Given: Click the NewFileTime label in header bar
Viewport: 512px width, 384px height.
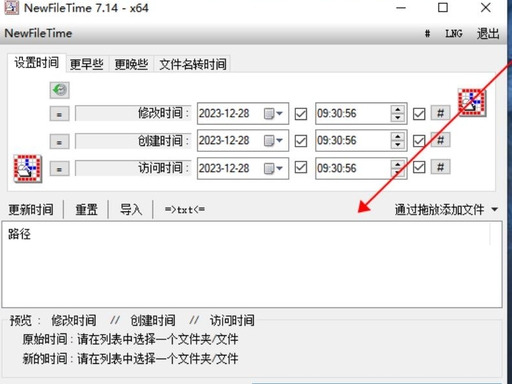Looking at the screenshot, I should [38, 33].
